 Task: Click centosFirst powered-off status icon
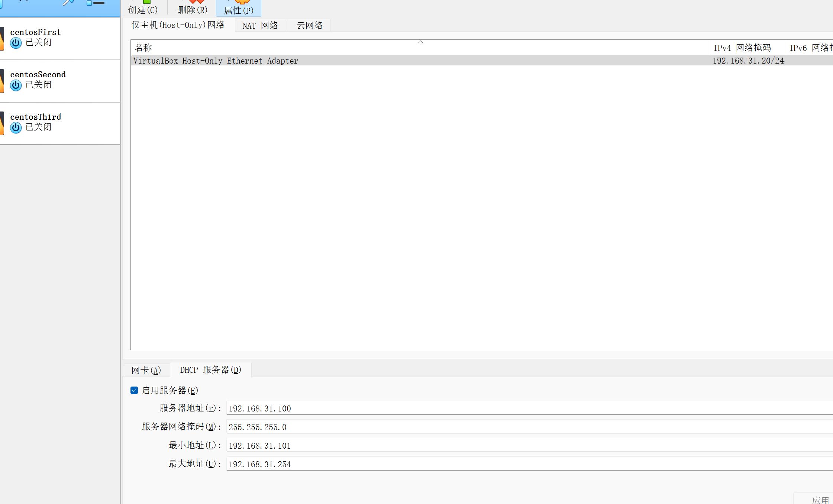tap(16, 43)
